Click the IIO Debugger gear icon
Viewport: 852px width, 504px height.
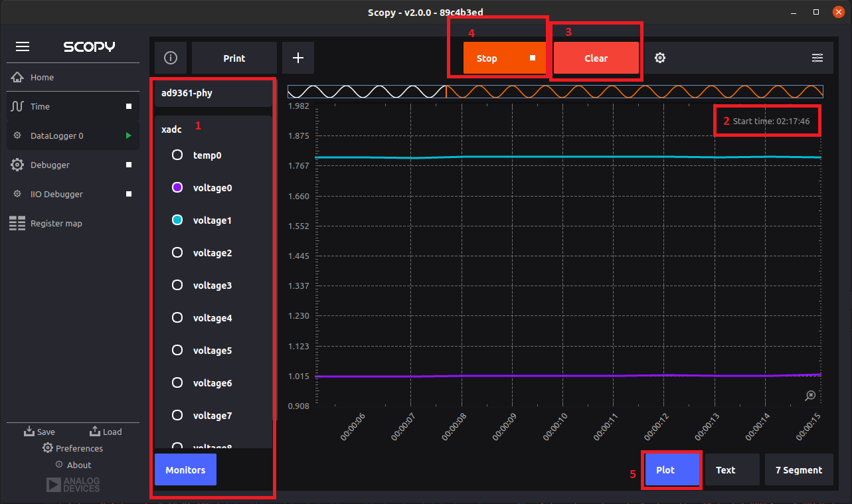[17, 194]
